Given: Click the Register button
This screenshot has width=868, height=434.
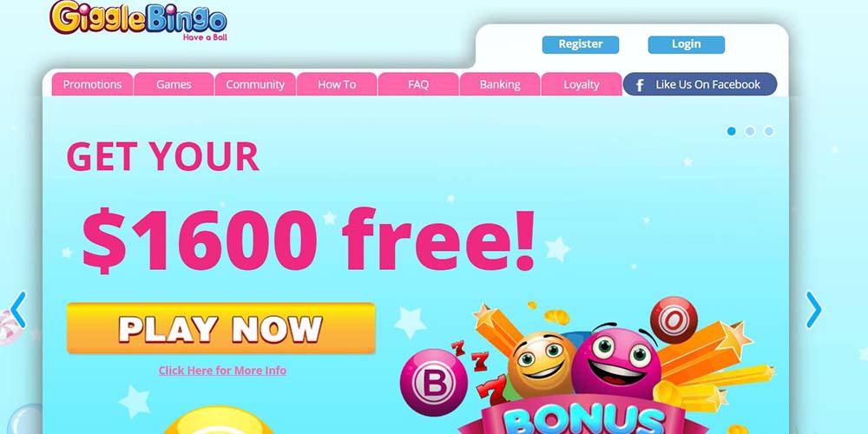Looking at the screenshot, I should [581, 44].
